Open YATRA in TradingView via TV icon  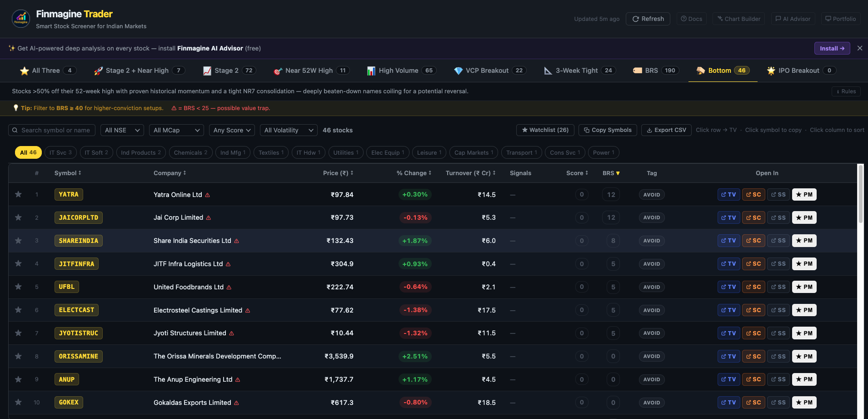728,195
